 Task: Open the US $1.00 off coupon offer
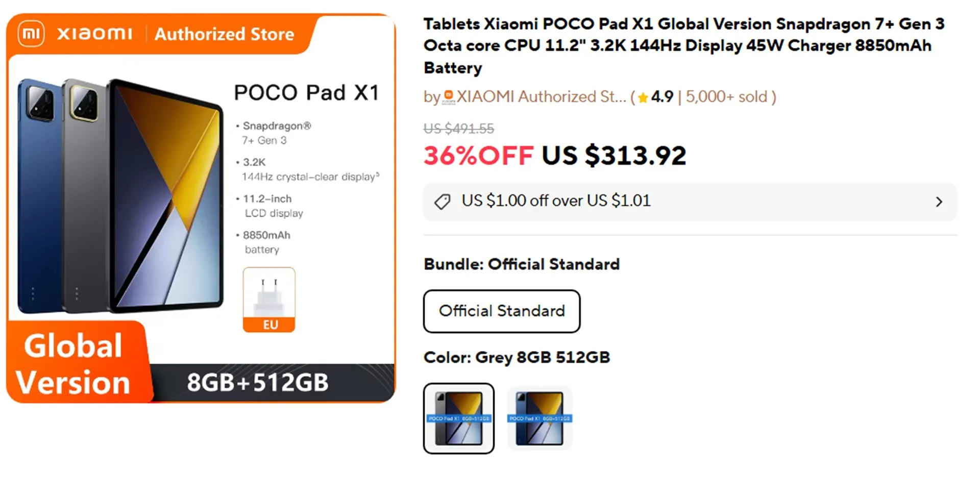(556, 201)
